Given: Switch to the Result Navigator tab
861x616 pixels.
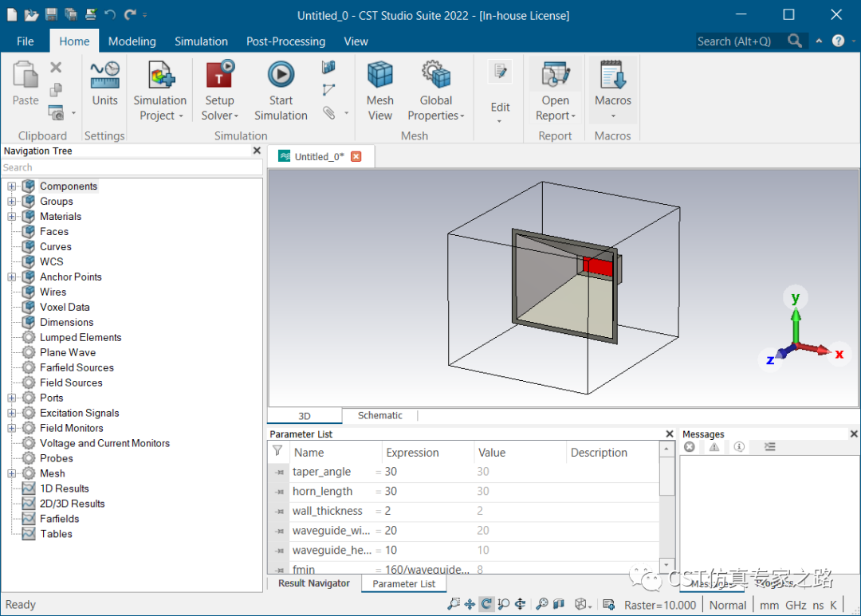Looking at the screenshot, I should coord(313,583).
